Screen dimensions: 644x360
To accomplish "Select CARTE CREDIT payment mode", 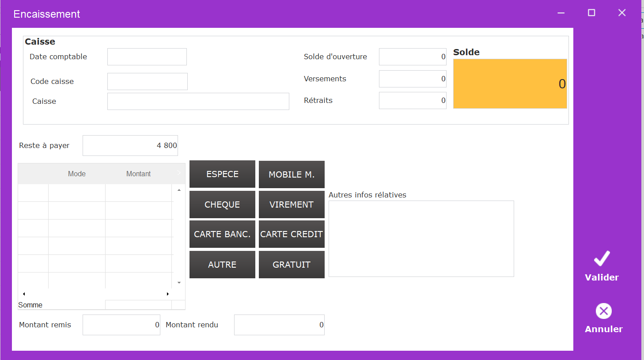I will coord(292,234).
